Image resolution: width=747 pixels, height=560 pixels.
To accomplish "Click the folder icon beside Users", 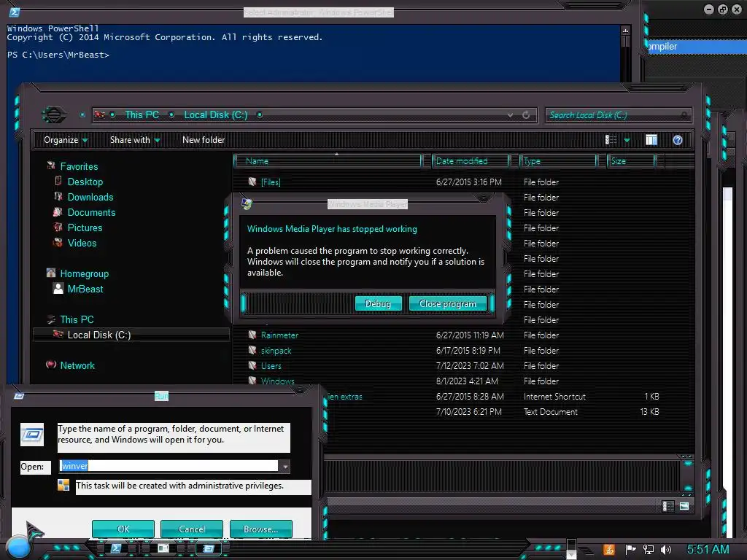I will [252, 365].
